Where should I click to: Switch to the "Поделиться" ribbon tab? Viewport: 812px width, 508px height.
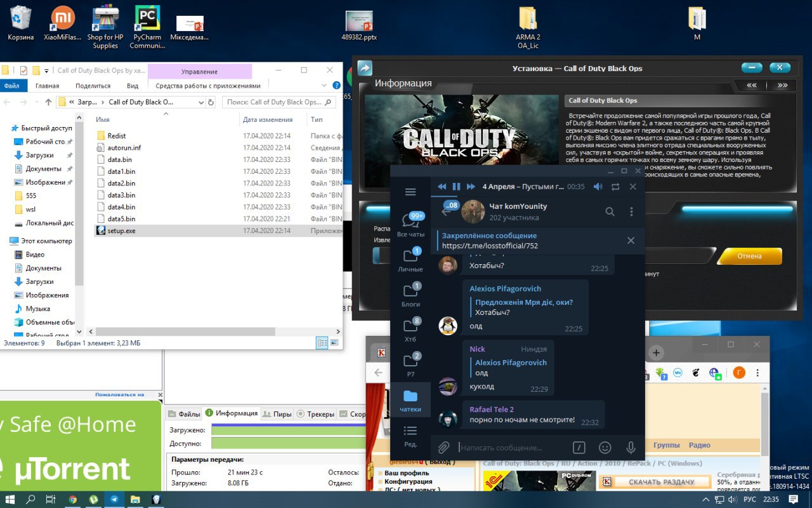[93, 86]
